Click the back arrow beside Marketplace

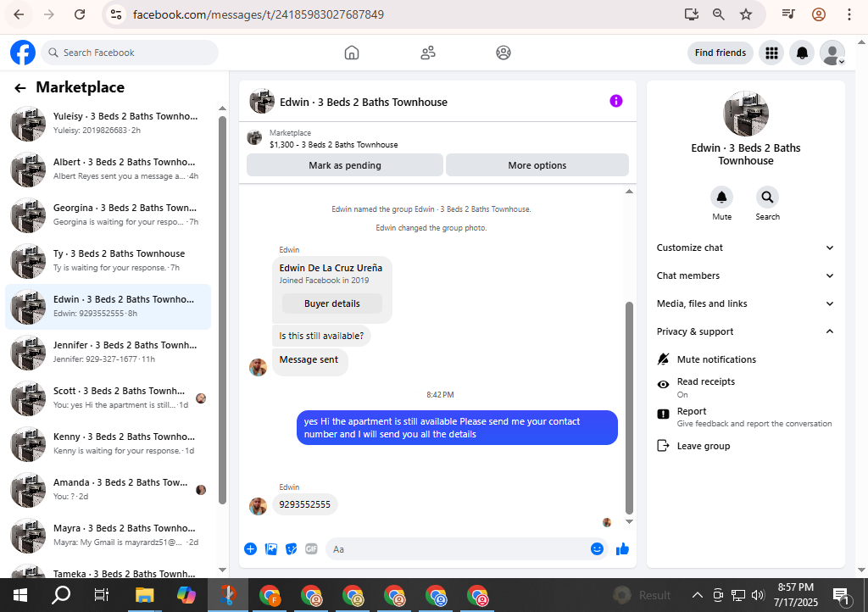click(20, 88)
